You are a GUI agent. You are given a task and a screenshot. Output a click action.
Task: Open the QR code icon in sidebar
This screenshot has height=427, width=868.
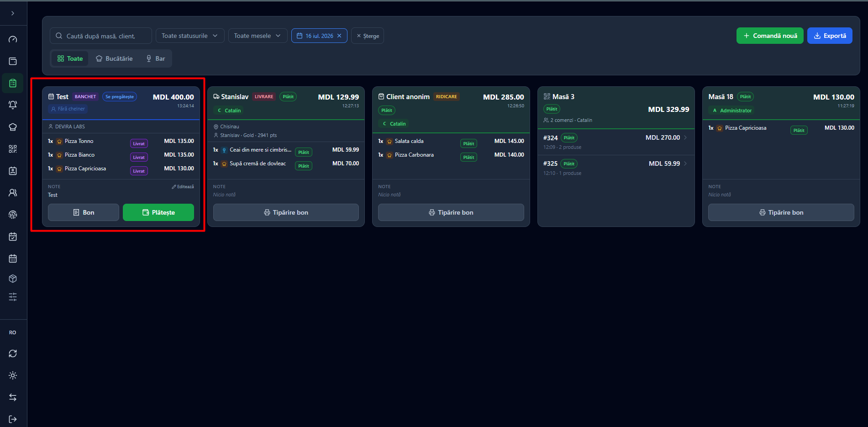(x=13, y=149)
